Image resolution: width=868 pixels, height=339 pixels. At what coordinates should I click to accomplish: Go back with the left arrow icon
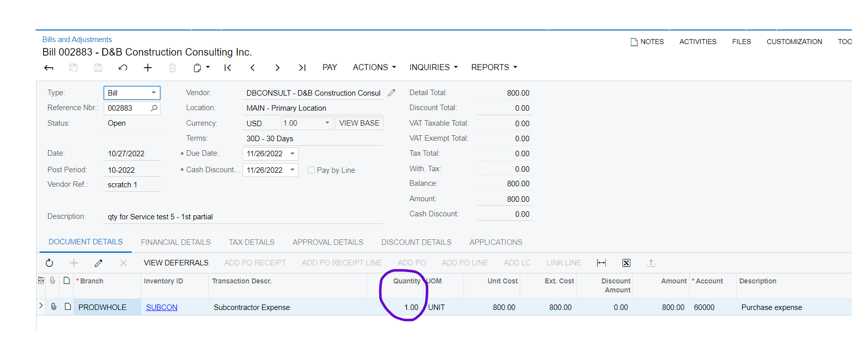tap(49, 68)
